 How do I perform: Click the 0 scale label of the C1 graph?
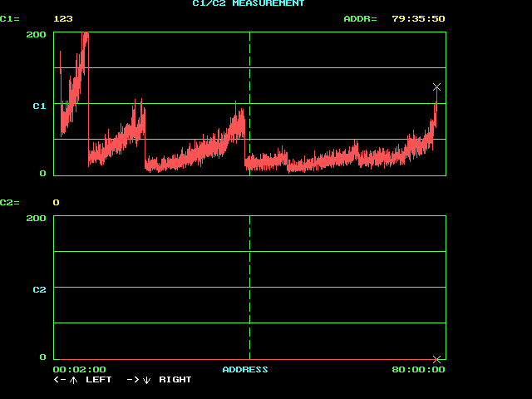[42, 174]
